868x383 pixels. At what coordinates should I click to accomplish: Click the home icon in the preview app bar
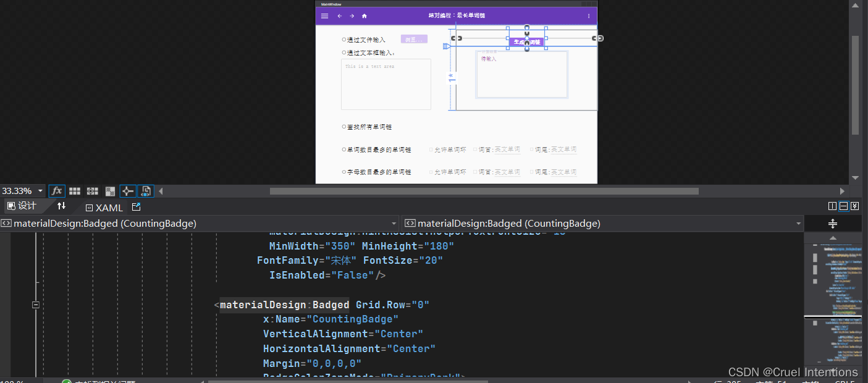click(364, 16)
